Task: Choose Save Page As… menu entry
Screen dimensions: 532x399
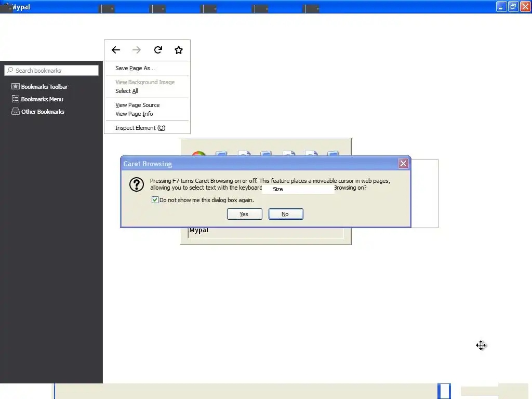Action: [147, 68]
